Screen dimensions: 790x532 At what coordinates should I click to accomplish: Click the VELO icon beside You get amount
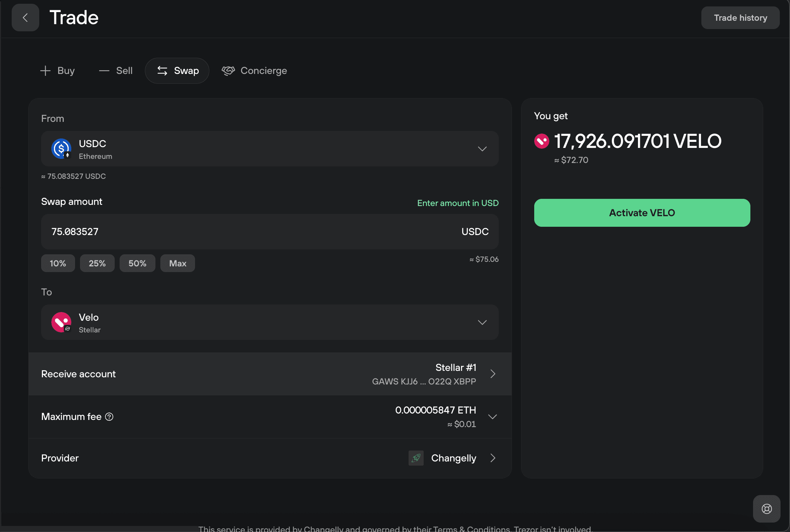click(542, 141)
